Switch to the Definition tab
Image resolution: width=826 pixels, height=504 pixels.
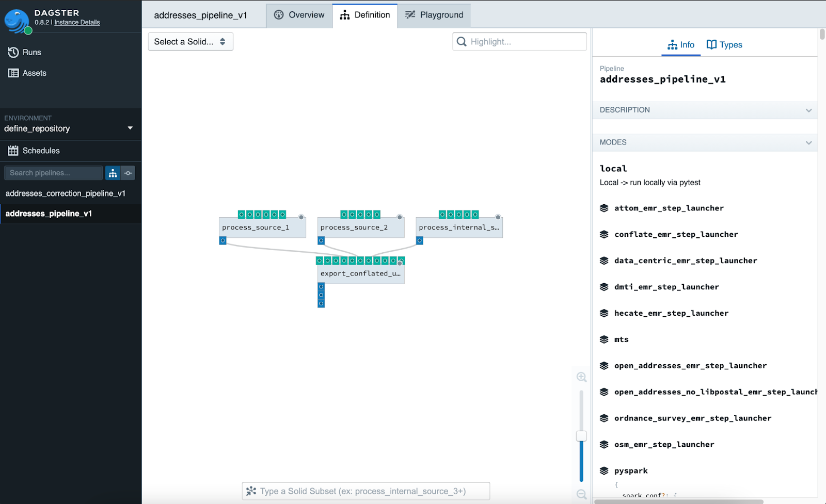(x=365, y=15)
